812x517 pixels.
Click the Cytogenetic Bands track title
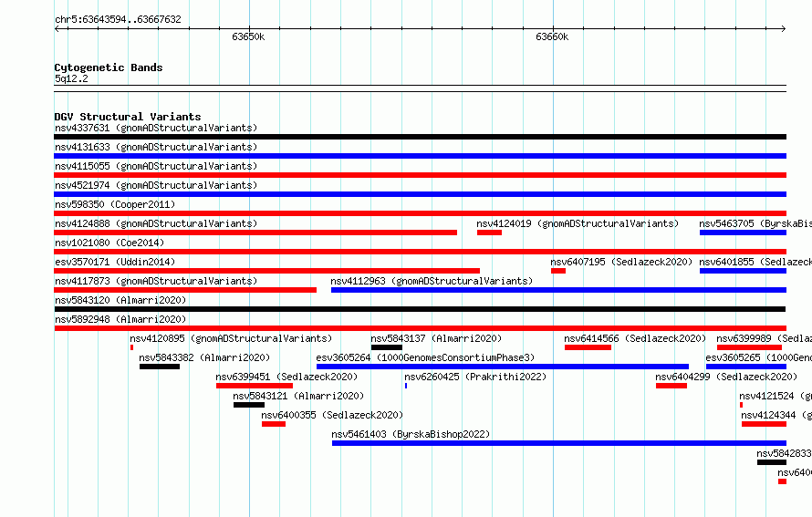click(109, 67)
